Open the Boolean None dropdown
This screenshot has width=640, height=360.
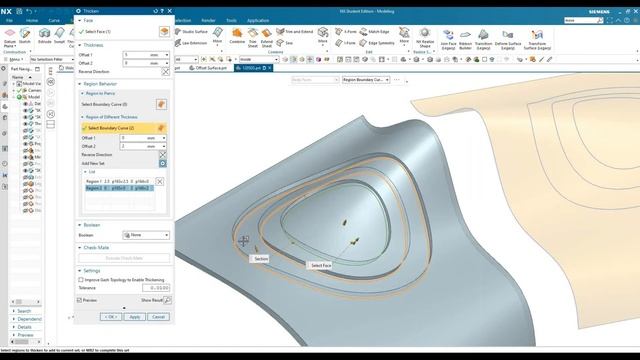click(146, 235)
